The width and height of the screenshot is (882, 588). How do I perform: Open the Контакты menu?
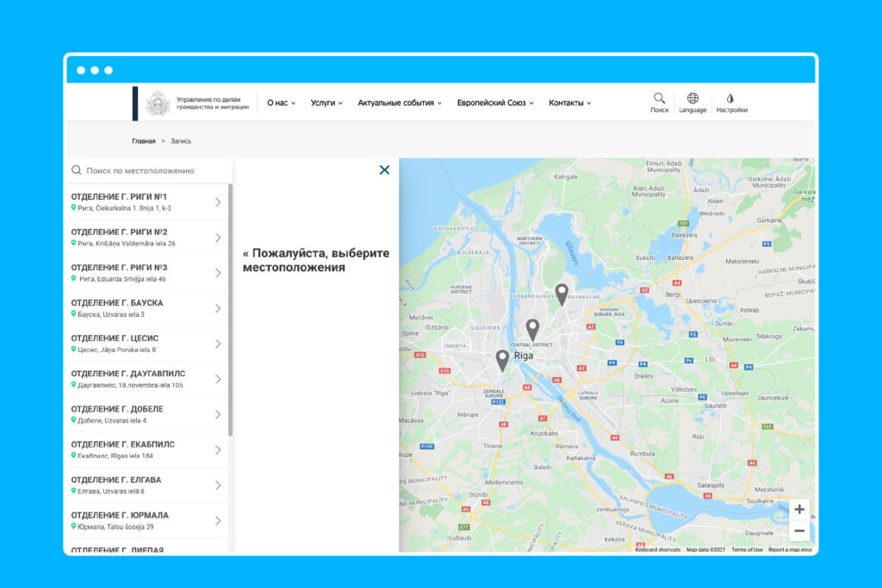click(x=570, y=103)
